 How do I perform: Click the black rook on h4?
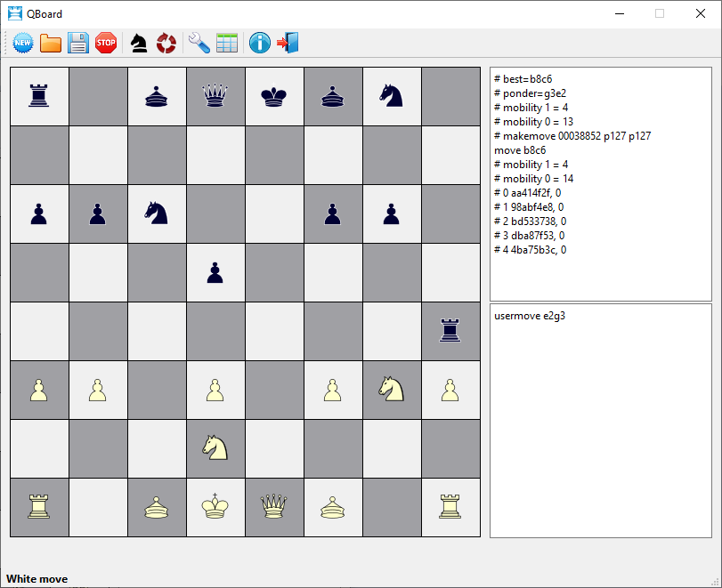[450, 331]
